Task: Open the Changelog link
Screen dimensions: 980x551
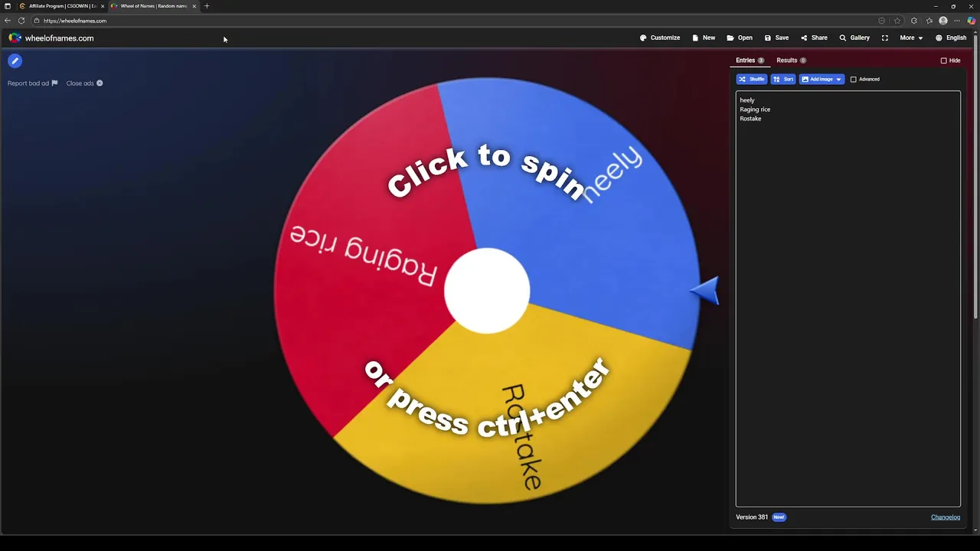Action: coord(946,517)
